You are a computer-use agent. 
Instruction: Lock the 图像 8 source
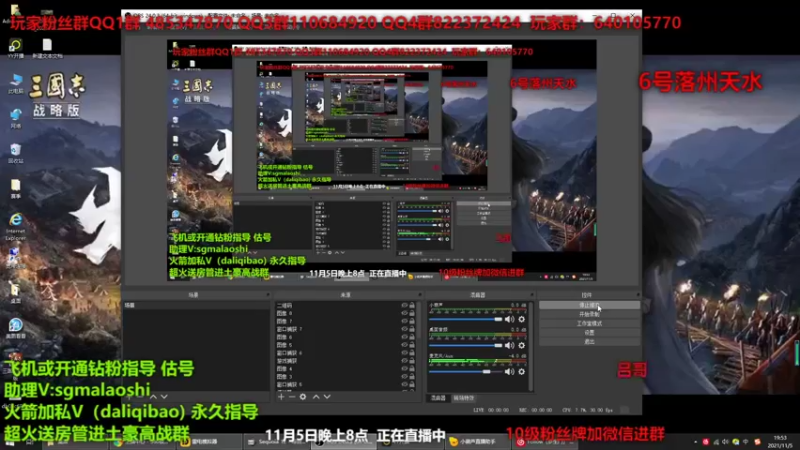pos(412,313)
